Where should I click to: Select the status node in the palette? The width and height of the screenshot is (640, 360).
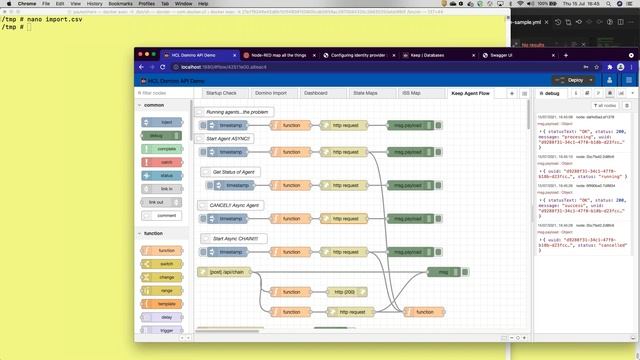[162, 176]
